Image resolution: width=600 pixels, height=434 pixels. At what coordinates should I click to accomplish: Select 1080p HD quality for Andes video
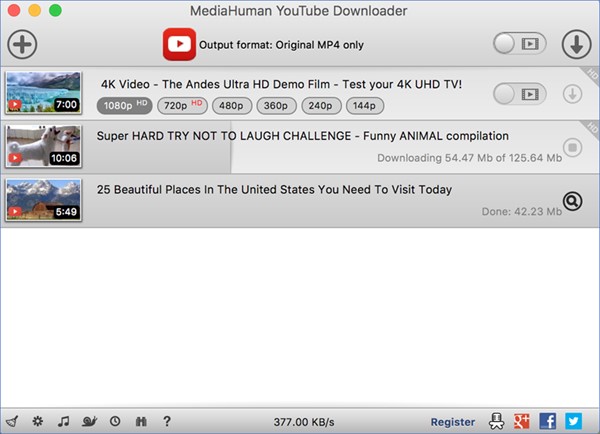[124, 105]
